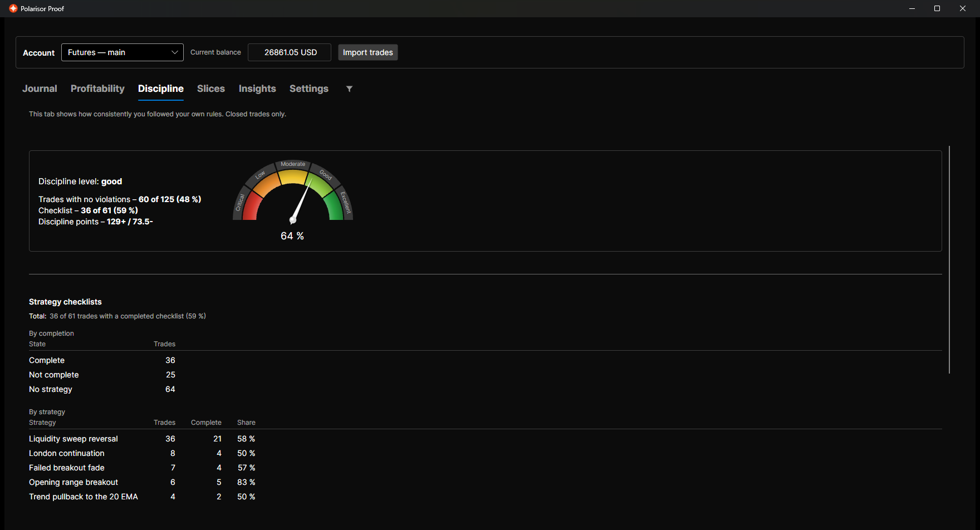Viewport: 980px width, 530px height.
Task: Click the Discipline level: good text
Action: 80,181
